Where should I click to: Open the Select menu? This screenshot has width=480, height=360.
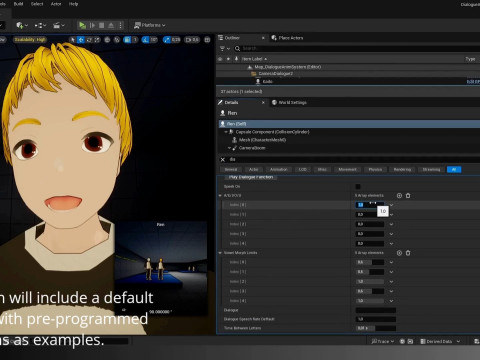37,4
